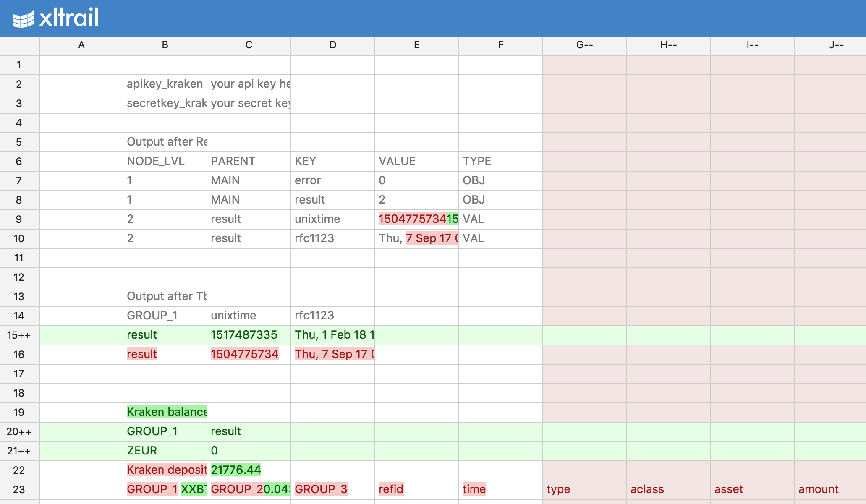
Task: Click the 'error' key cell
Action: pyautogui.click(x=333, y=181)
